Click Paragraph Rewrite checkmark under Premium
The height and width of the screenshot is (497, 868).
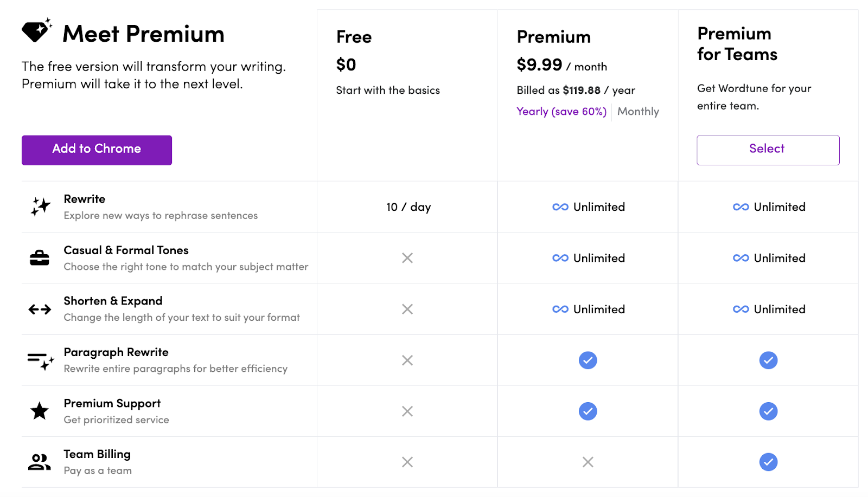588,360
